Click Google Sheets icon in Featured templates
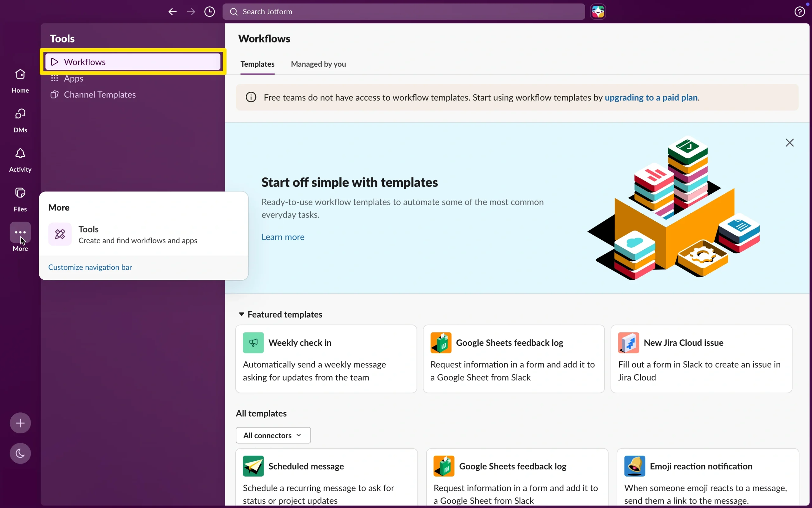 click(441, 343)
